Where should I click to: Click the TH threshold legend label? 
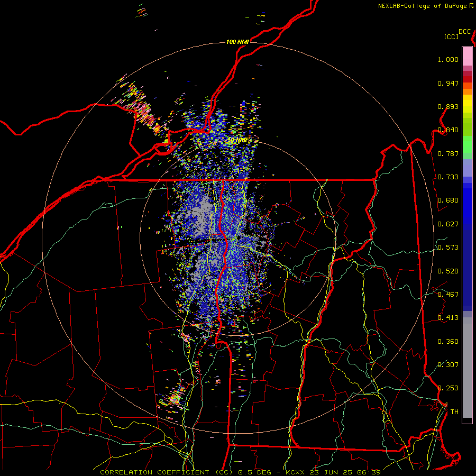pyautogui.click(x=454, y=412)
